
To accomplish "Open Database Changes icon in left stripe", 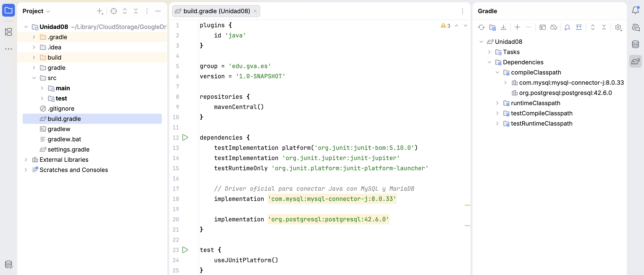I will click(9, 264).
